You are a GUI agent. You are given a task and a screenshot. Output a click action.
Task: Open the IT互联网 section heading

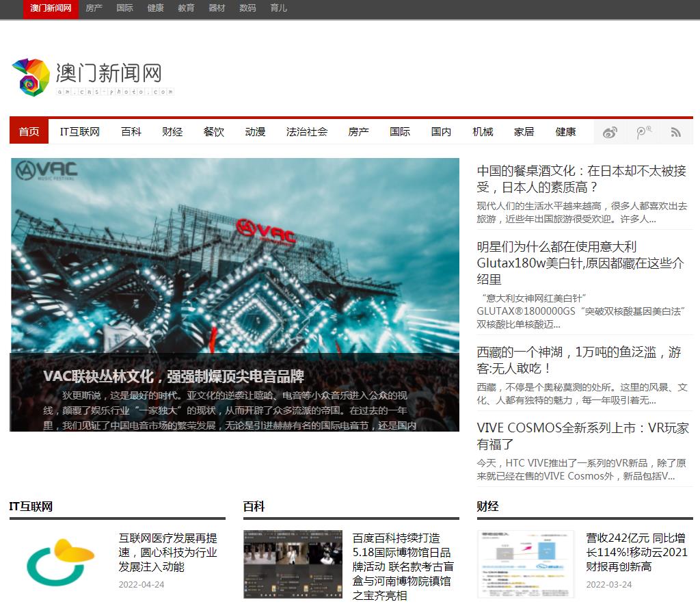coord(31,506)
